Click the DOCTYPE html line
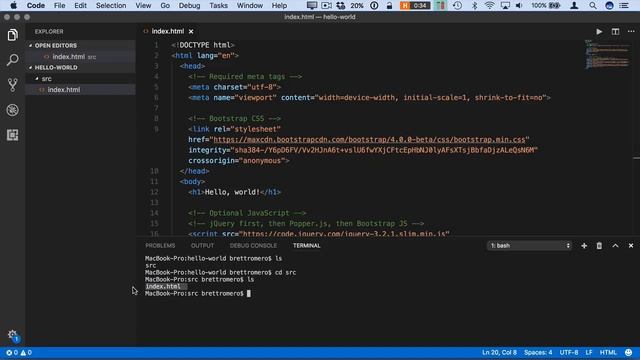This screenshot has width=640, height=360. 203,45
